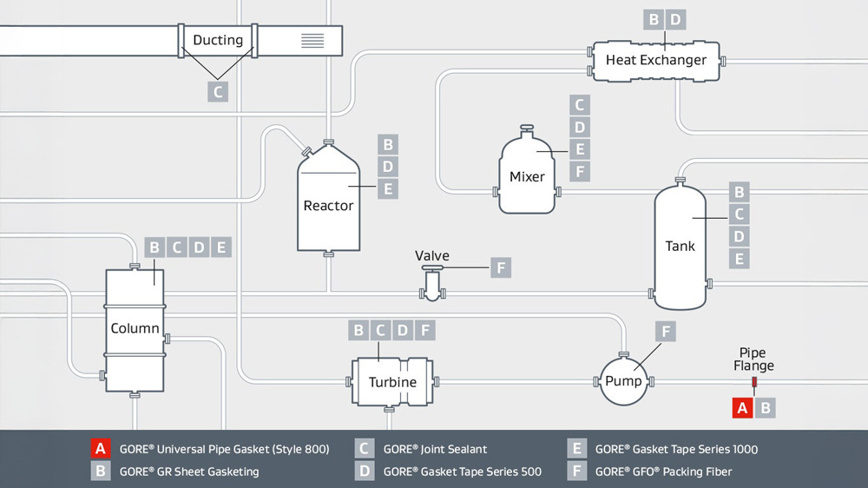The width and height of the screenshot is (868, 488).
Task: Select the E badge beside the Tank
Action: tap(740, 258)
